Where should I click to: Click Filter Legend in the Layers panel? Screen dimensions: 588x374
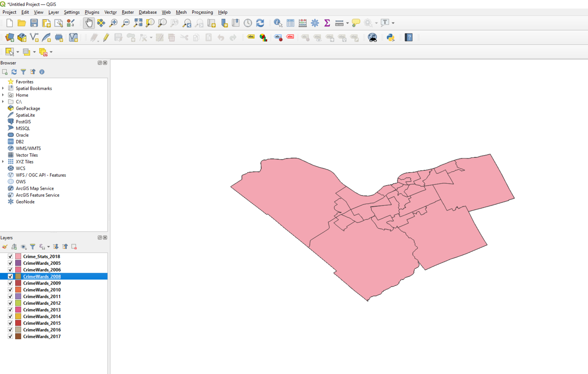point(32,246)
